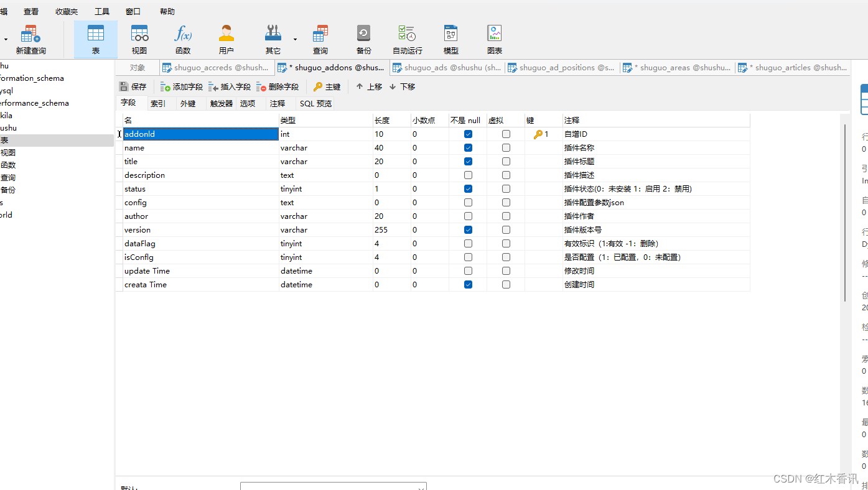This screenshot has width=868, height=490.
Task: Open the 查询 (query) toolbar icon
Action: [320, 40]
